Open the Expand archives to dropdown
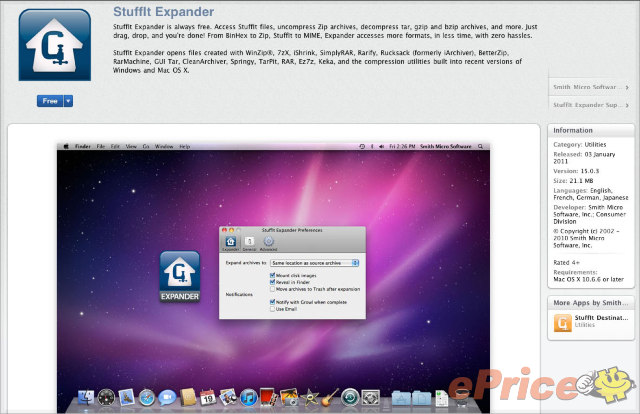This screenshot has width=640, height=414. click(x=314, y=263)
